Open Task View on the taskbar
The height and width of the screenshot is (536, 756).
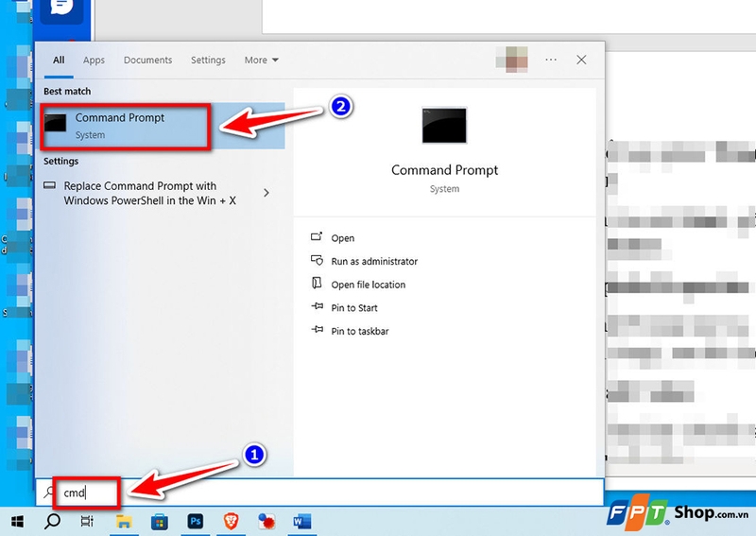coord(87,522)
